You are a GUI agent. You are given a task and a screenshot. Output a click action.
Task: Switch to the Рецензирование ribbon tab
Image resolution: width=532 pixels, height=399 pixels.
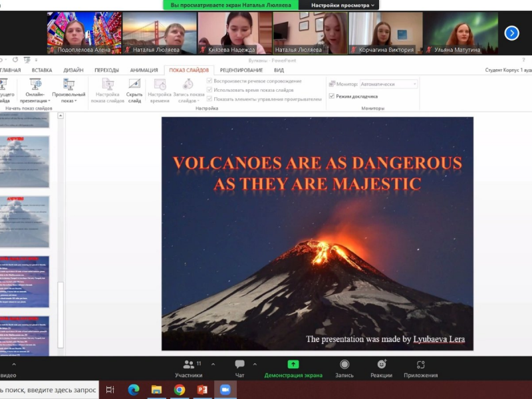[241, 70]
